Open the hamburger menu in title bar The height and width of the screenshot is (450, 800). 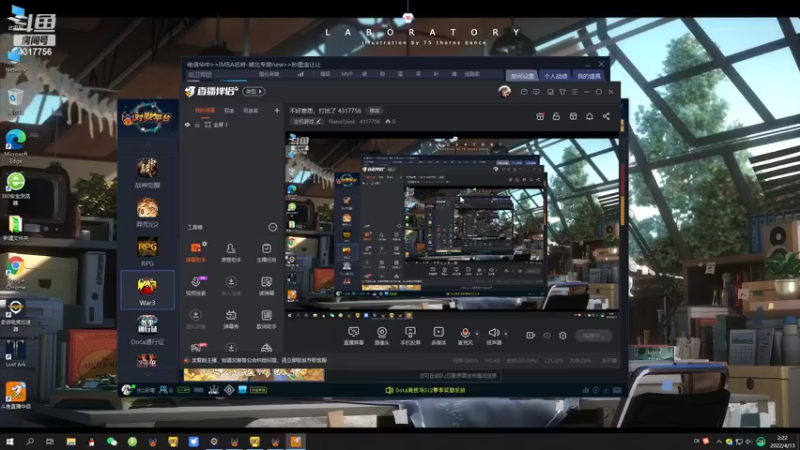(574, 92)
